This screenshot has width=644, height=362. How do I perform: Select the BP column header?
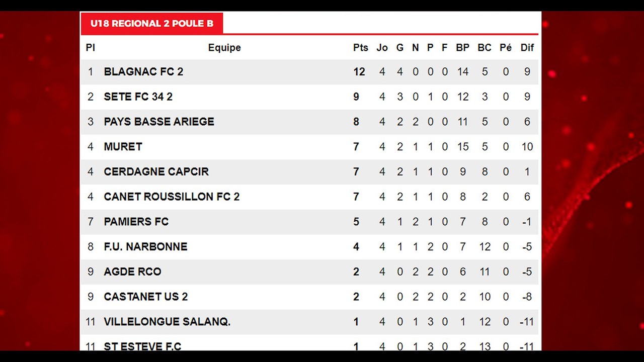(x=463, y=48)
